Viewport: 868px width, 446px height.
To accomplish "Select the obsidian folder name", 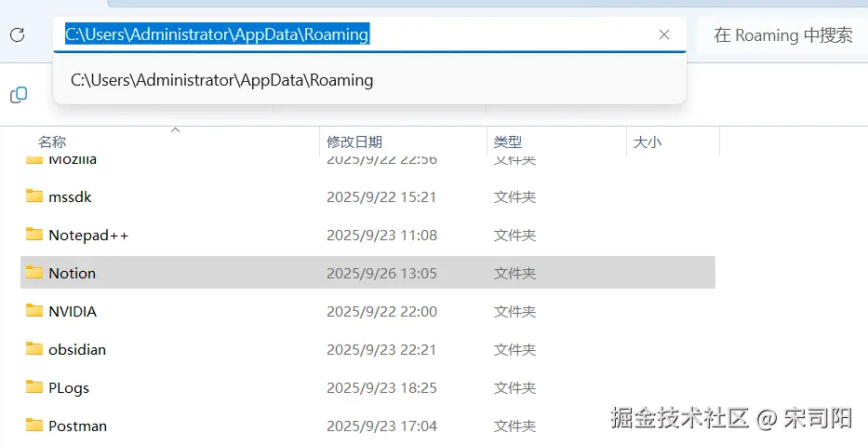I will [77, 349].
